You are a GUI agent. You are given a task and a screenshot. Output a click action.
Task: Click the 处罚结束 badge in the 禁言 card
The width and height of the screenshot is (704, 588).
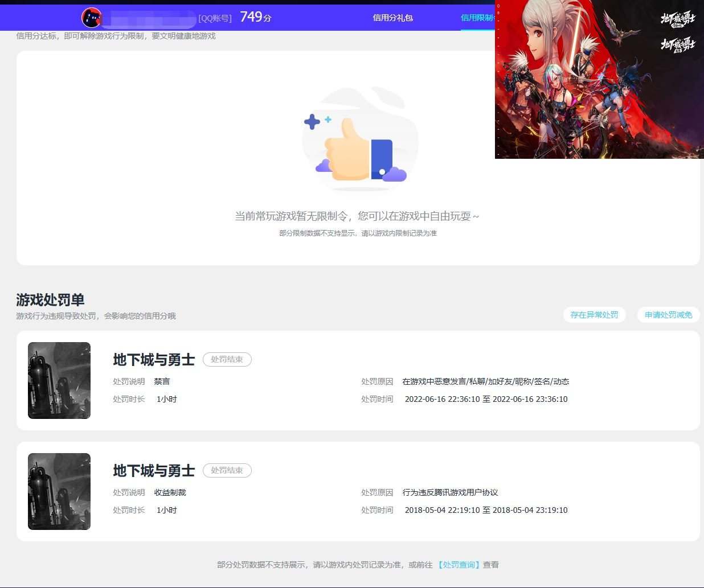point(227,359)
